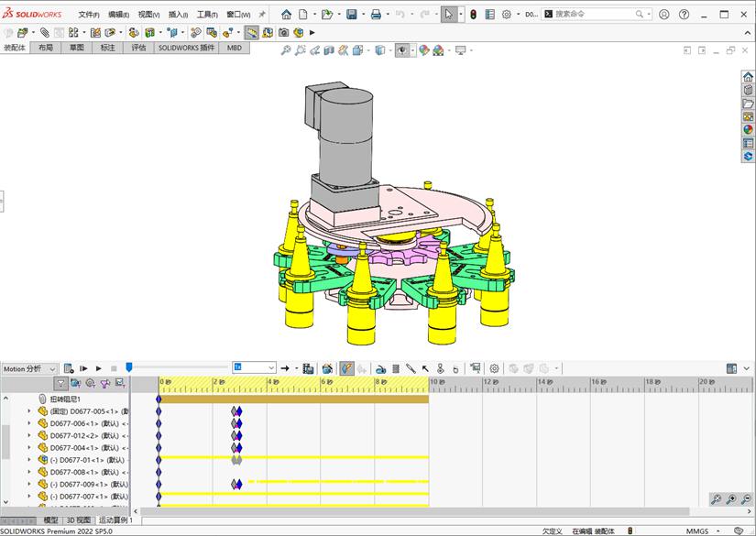Image resolution: width=756 pixels, height=536 pixels.
Task: Open the user login account button
Action: pos(664,15)
